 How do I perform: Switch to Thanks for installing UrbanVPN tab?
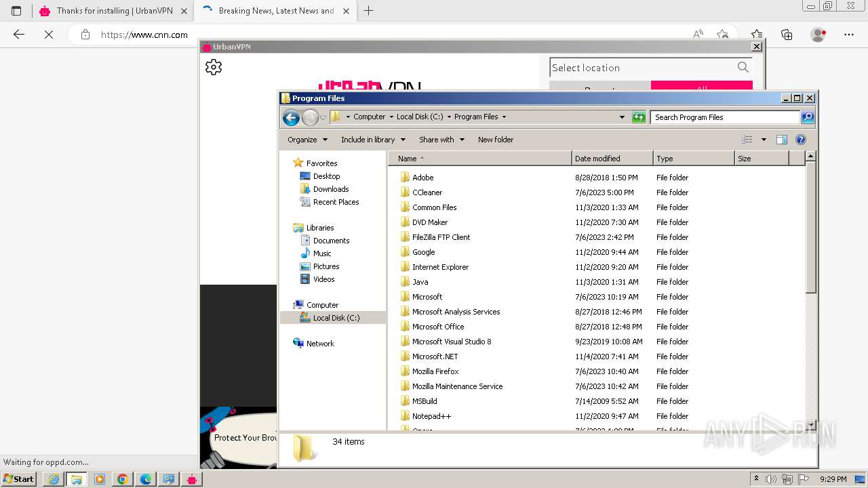pos(112,11)
